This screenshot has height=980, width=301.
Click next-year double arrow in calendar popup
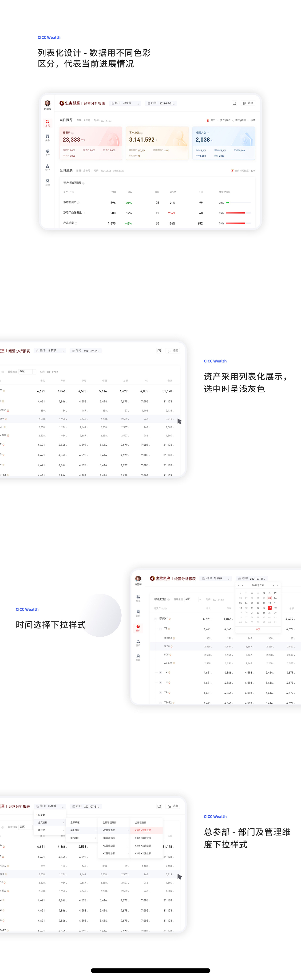pyautogui.click(x=277, y=586)
